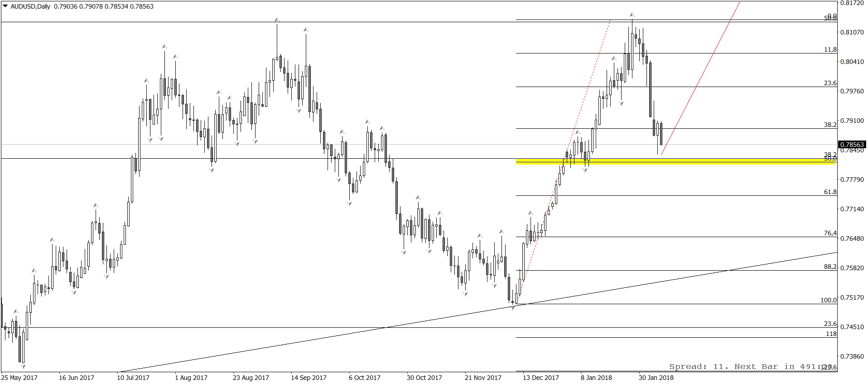Screen dimensions: 868x384
Task: Click the 0.81070 price scale value
Action: (852, 32)
